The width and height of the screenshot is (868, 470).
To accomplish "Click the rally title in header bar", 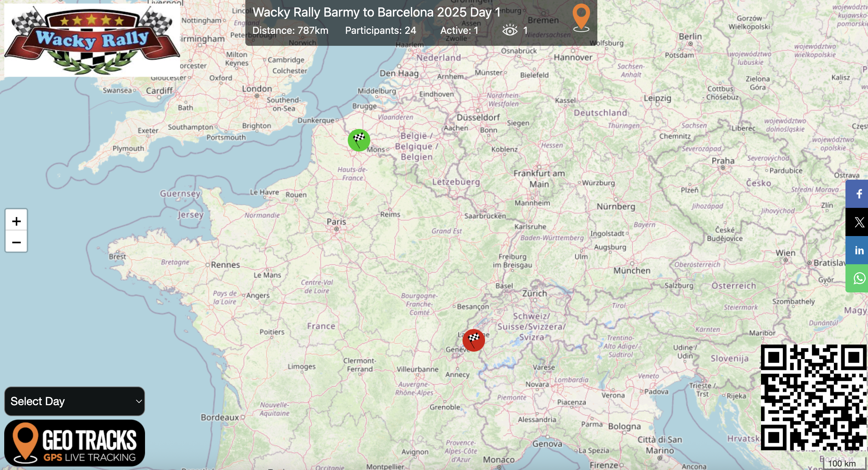I will tap(376, 12).
